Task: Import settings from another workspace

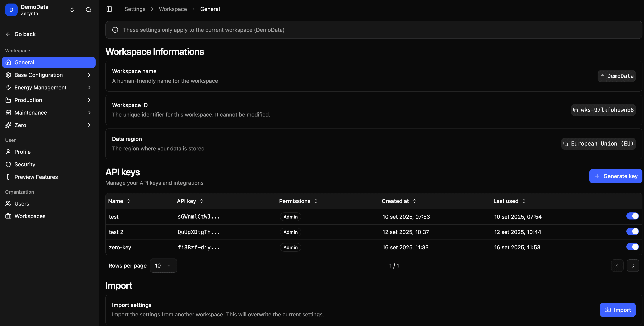Action: coord(618,310)
